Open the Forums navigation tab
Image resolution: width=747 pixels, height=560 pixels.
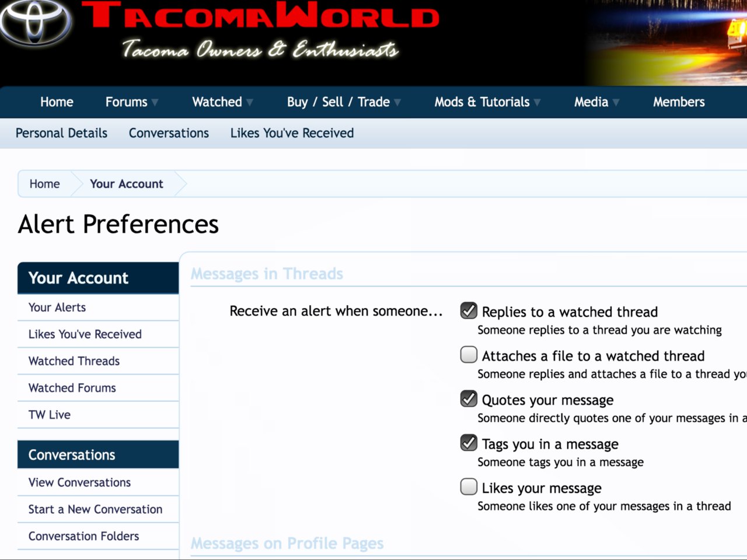[x=126, y=102]
